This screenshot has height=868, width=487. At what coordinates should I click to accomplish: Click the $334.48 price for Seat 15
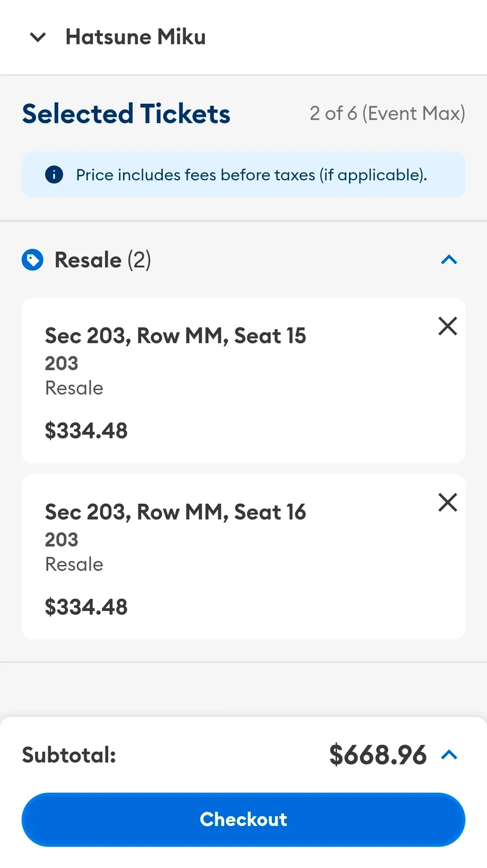point(86,431)
